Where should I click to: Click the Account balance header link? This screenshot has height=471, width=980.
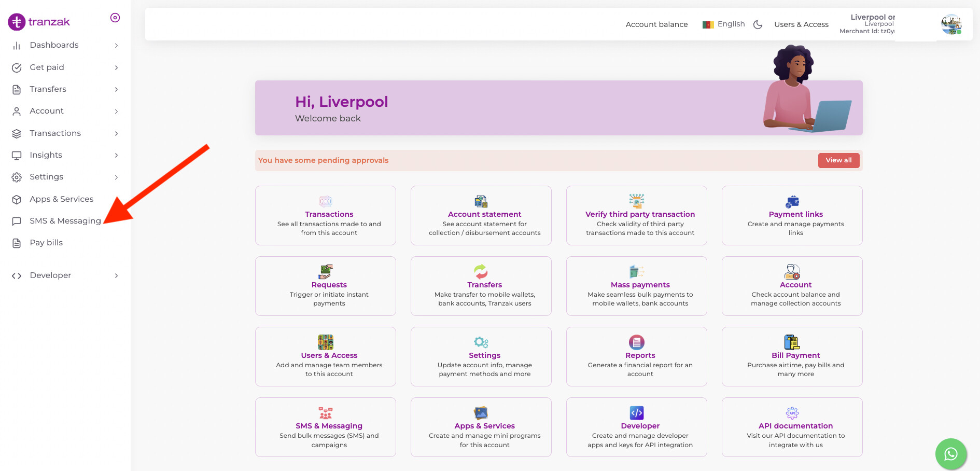click(656, 24)
